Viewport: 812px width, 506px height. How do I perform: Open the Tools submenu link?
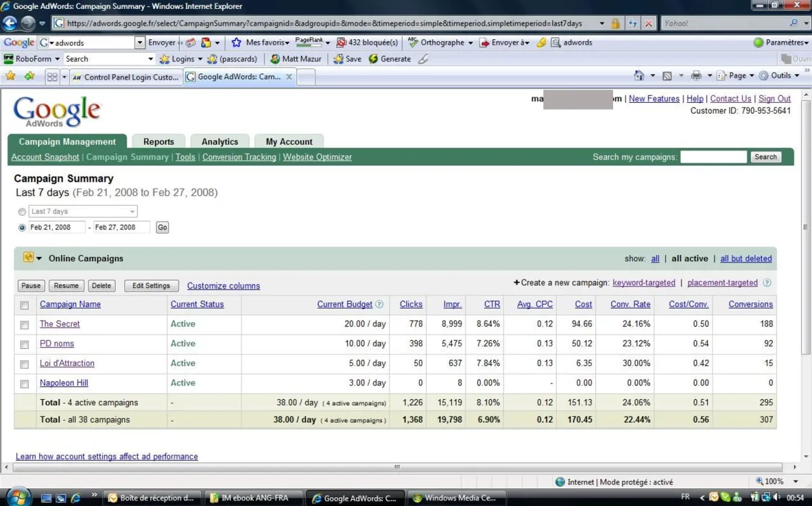tap(185, 157)
